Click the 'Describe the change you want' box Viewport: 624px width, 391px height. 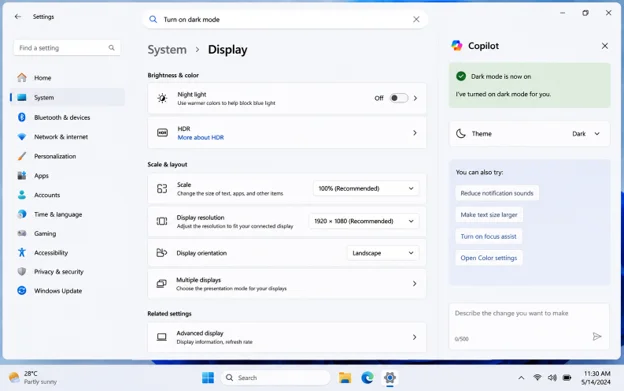pyautogui.click(x=529, y=327)
